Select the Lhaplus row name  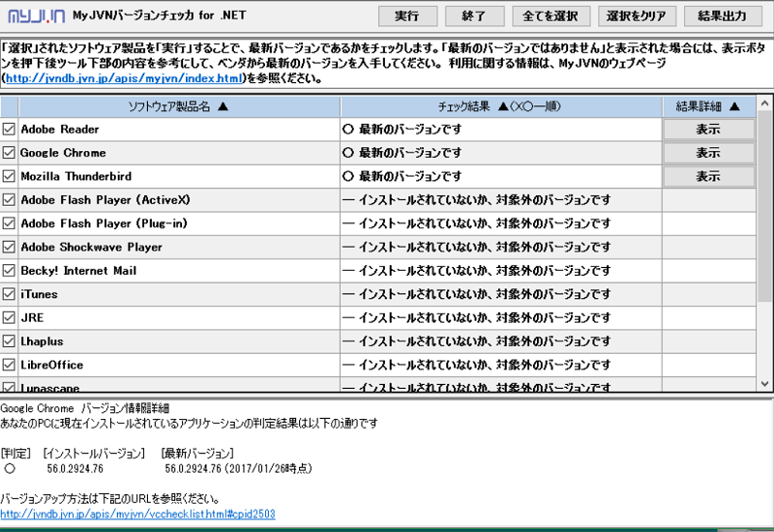[x=42, y=341]
